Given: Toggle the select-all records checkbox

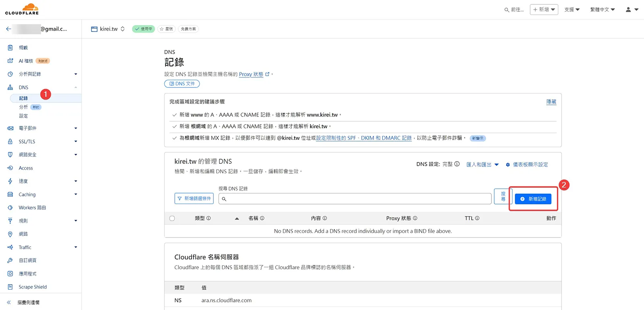Looking at the screenshot, I should pos(172,218).
